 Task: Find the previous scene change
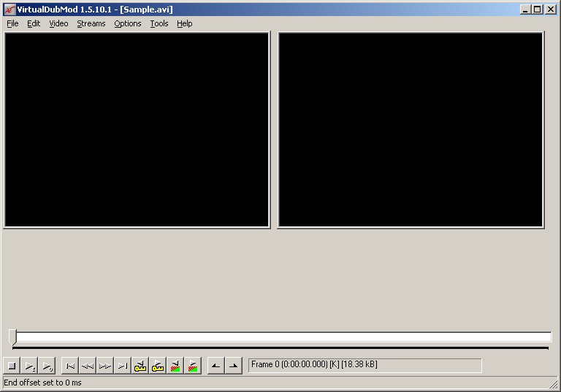175,366
